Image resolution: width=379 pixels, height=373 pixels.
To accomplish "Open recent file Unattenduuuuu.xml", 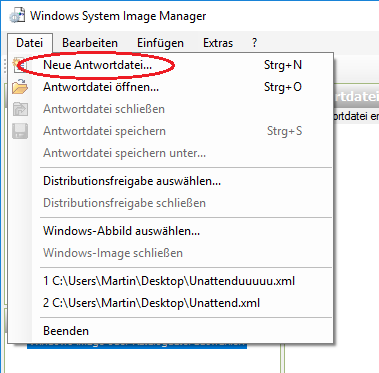I will [x=171, y=281].
